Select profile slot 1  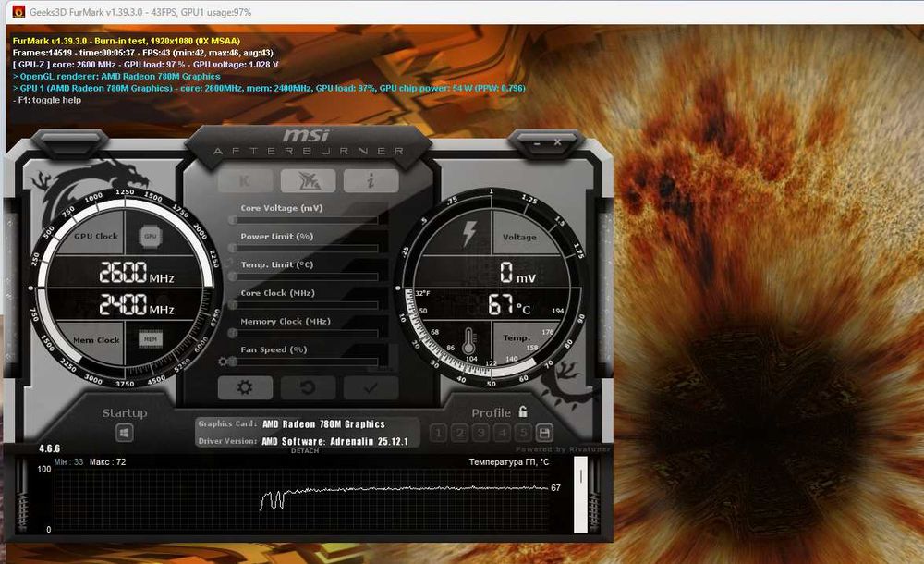tap(438, 433)
